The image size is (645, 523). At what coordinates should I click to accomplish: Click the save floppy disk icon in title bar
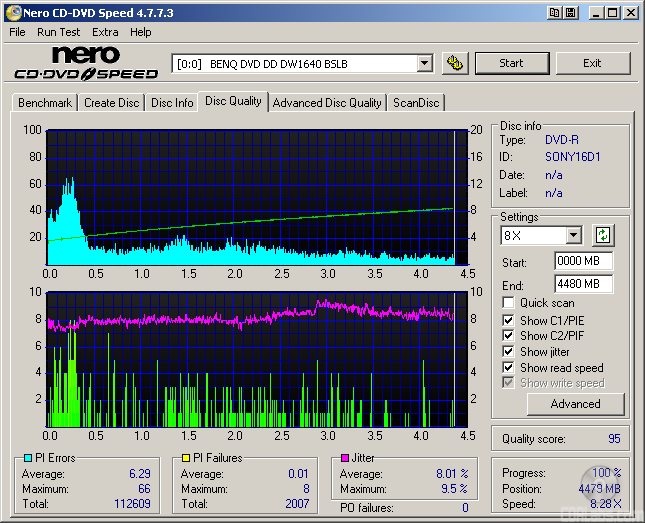(570, 12)
